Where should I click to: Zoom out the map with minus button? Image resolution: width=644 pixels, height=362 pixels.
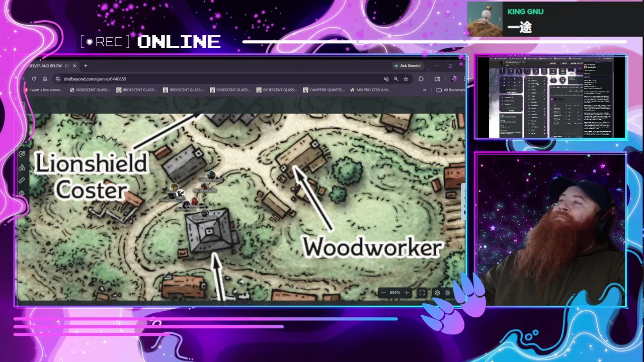pyautogui.click(x=383, y=293)
